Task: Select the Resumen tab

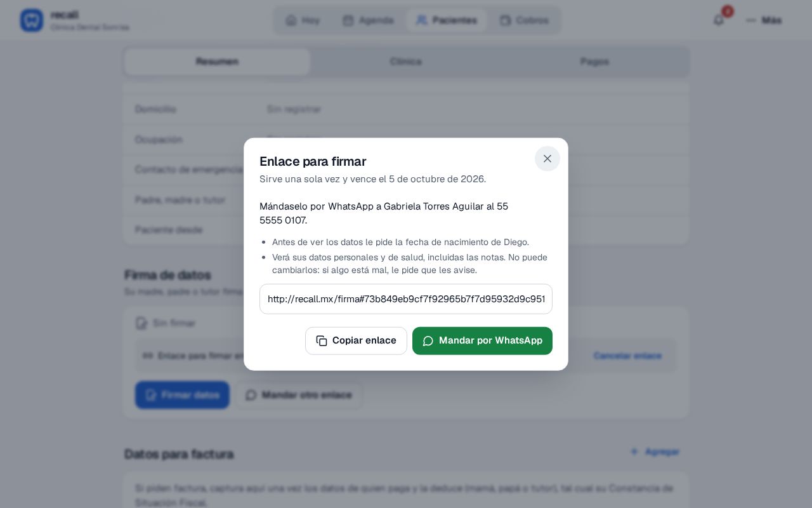Action: (x=218, y=62)
